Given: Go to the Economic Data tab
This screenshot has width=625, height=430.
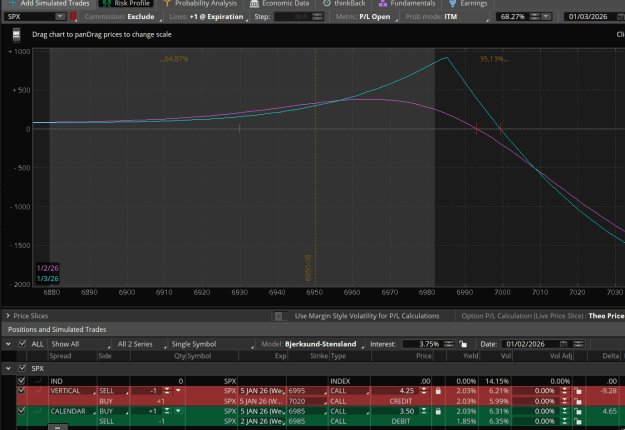Looking at the screenshot, I should click(x=279, y=4).
